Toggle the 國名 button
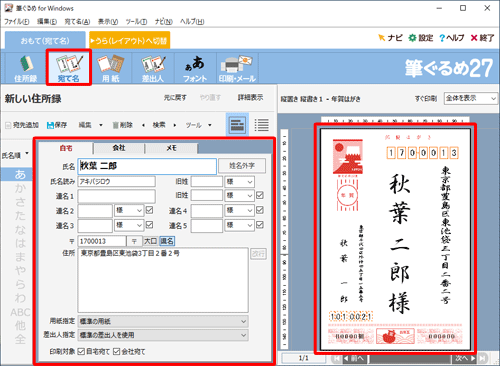 coord(167,241)
